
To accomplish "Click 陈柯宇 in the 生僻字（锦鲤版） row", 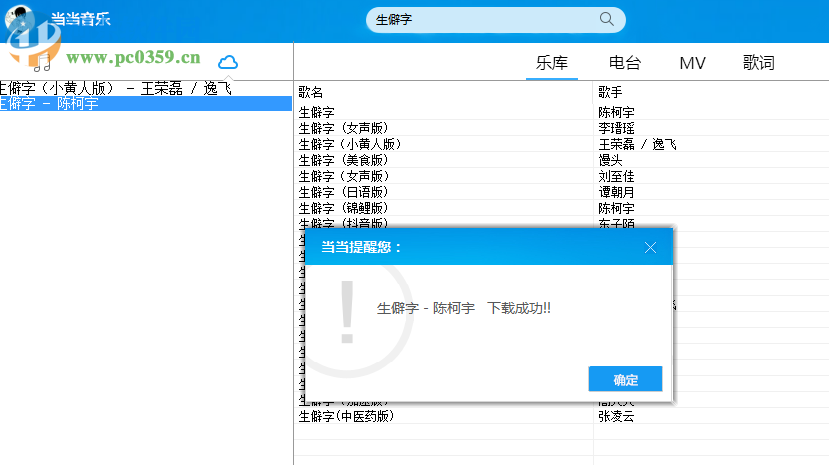I will (x=616, y=208).
